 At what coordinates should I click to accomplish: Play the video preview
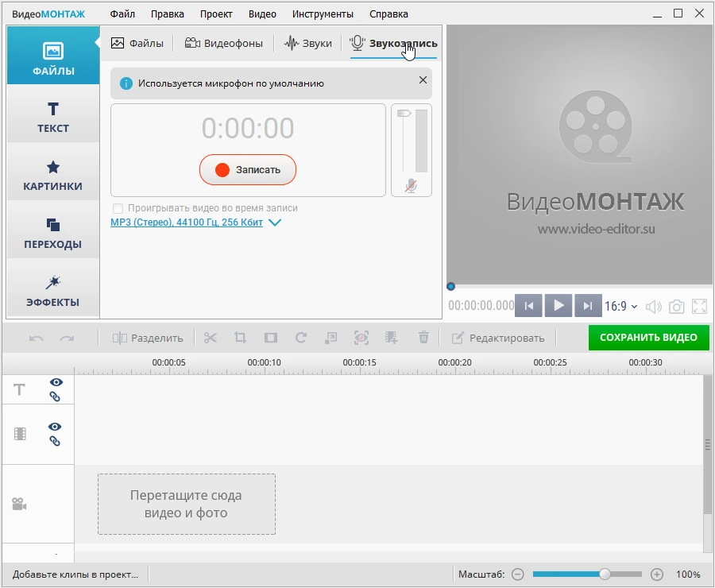click(558, 306)
